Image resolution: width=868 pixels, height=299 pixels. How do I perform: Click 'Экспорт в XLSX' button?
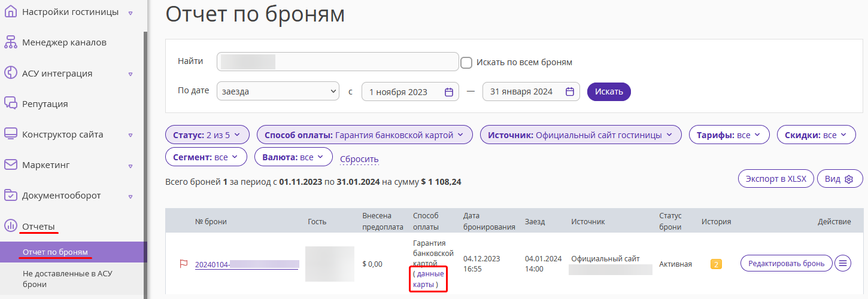776,179
